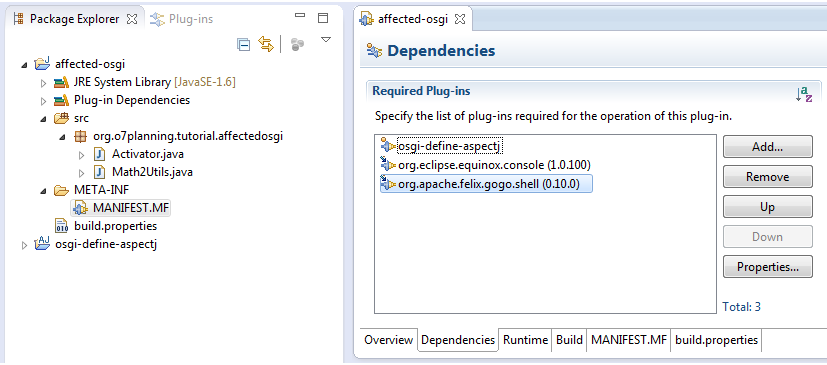Image resolution: width=827 pixels, height=365 pixels.
Task: Open the Plug-ins view tab
Action: 181,19
